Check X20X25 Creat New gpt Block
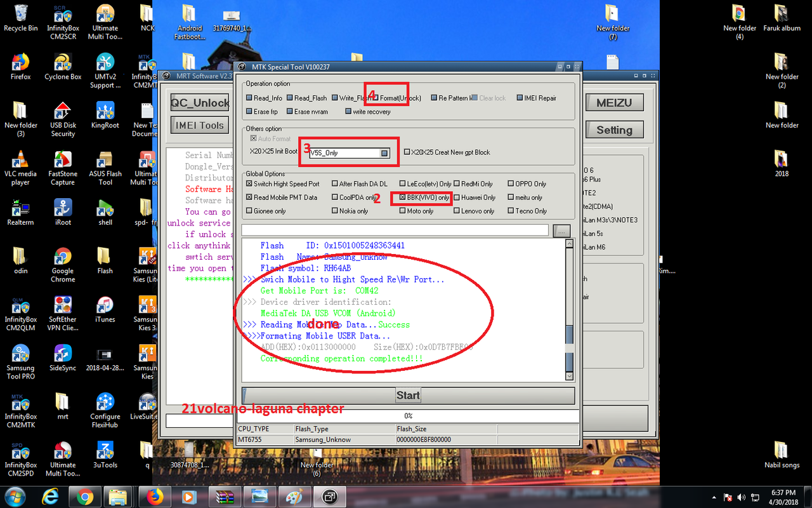Image resolution: width=812 pixels, height=508 pixels. [407, 152]
